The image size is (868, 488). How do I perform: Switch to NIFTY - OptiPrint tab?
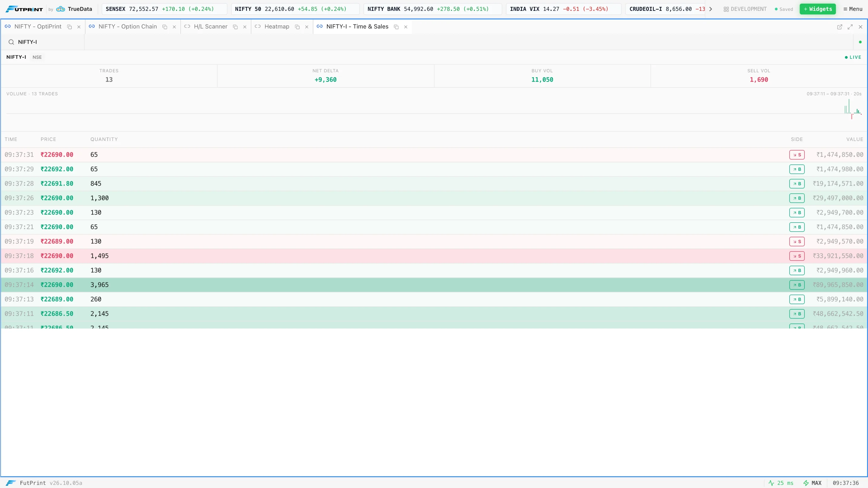pyautogui.click(x=38, y=27)
